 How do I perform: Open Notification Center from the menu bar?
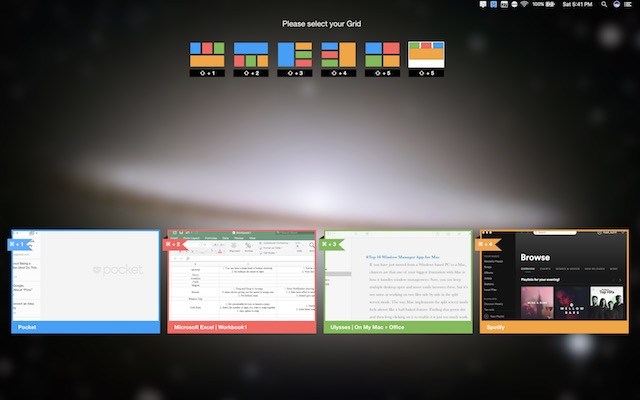(629, 6)
